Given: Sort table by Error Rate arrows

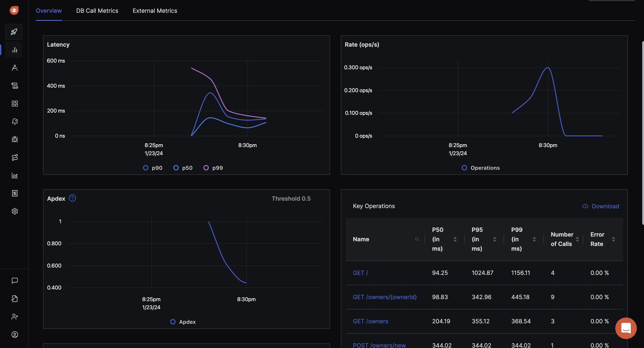Looking at the screenshot, I should [x=614, y=239].
